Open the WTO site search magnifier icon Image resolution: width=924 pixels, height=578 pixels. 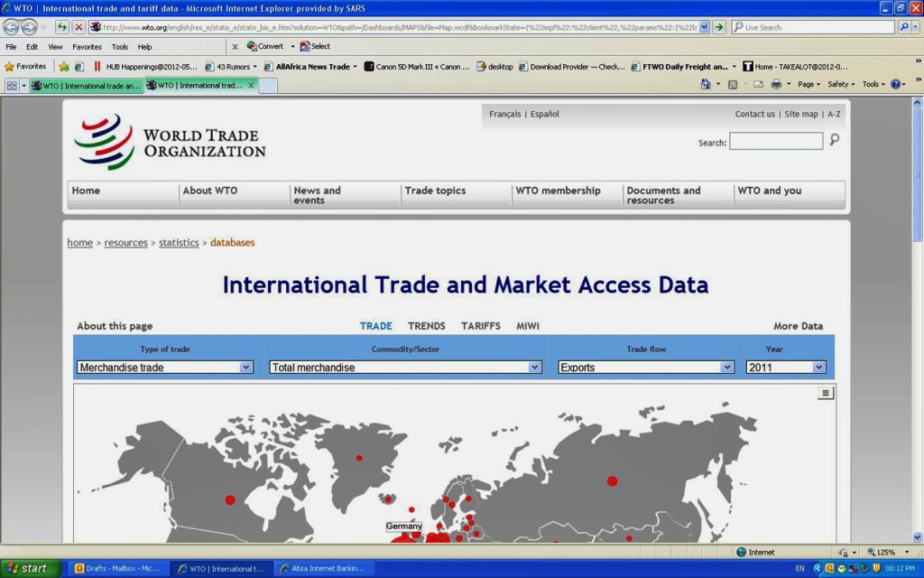(x=832, y=141)
